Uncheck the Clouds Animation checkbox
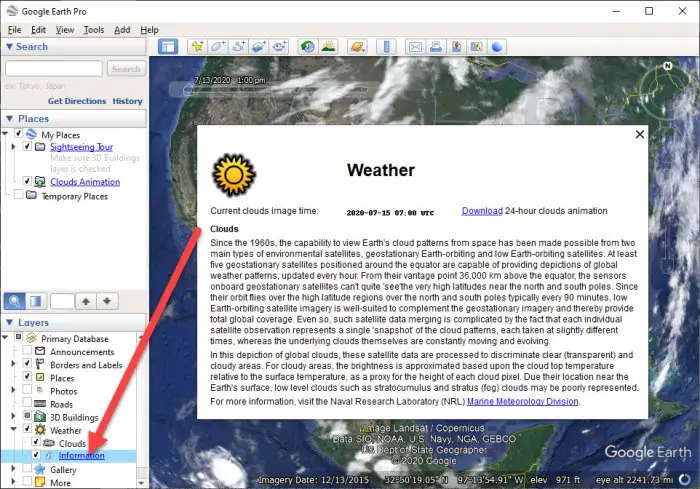Screen dimensions: 700x489 point(27,181)
